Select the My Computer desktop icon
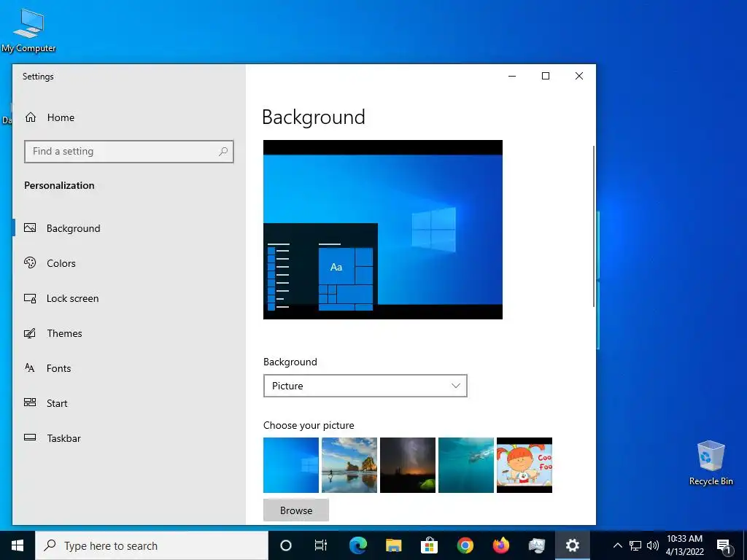Image resolution: width=747 pixels, height=560 pixels. coord(28,31)
